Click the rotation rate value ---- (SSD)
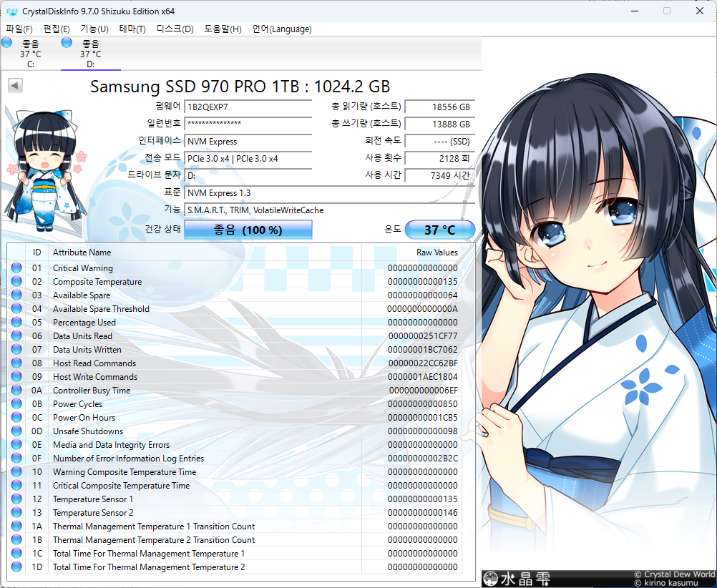 (x=440, y=142)
